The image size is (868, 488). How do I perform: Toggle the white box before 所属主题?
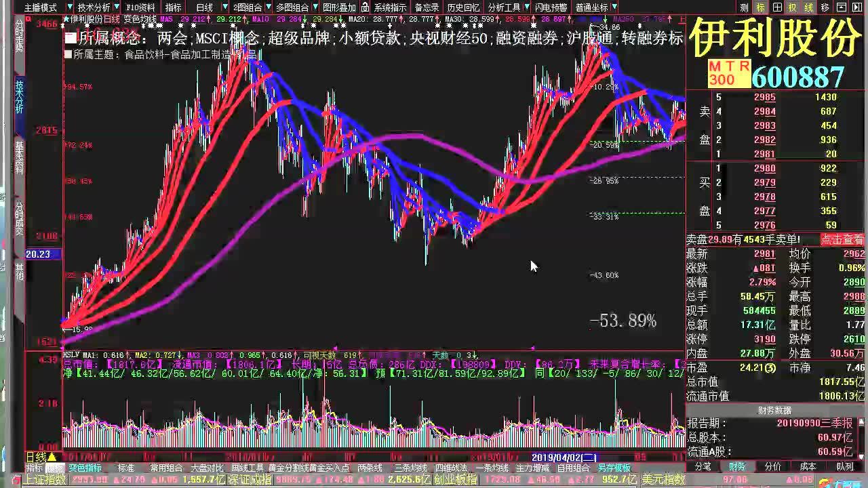68,54
